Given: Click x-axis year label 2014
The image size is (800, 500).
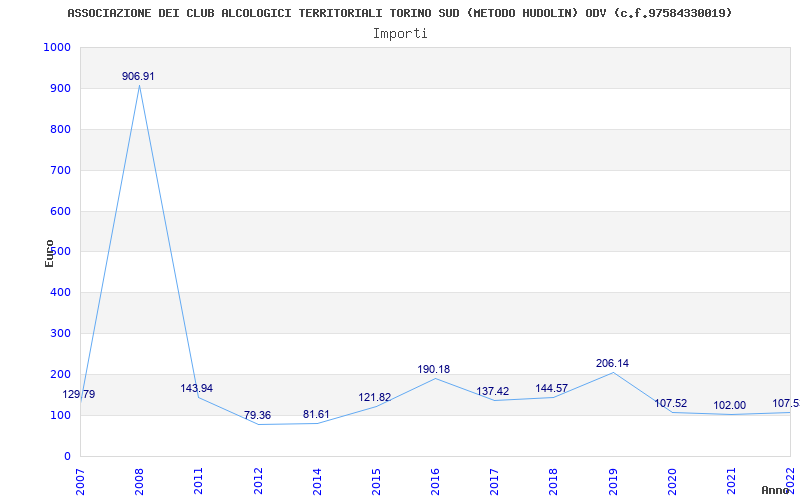Looking at the screenshot, I should point(317,481).
